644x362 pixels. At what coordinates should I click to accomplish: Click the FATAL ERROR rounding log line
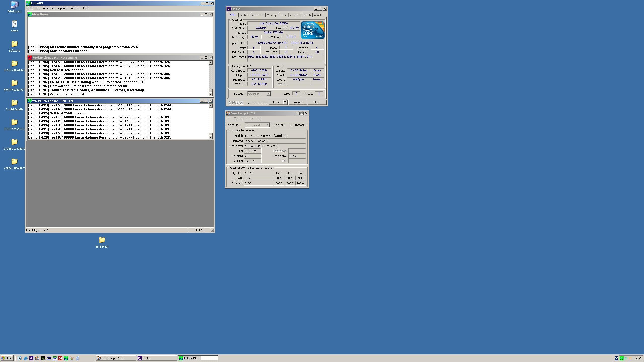click(86, 82)
